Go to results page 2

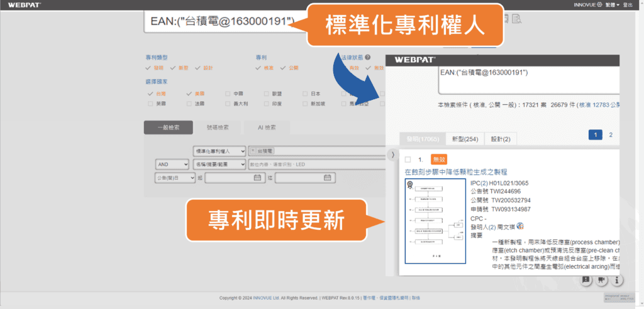(x=610, y=134)
